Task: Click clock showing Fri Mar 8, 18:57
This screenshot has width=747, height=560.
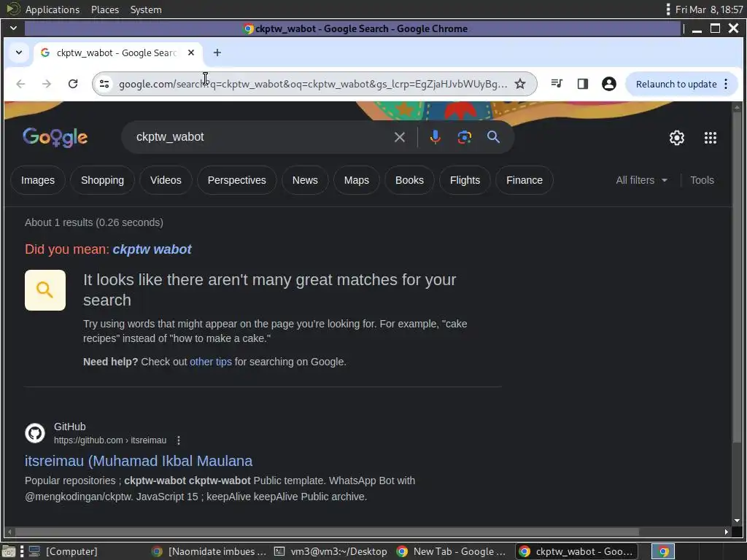Action: (x=709, y=9)
